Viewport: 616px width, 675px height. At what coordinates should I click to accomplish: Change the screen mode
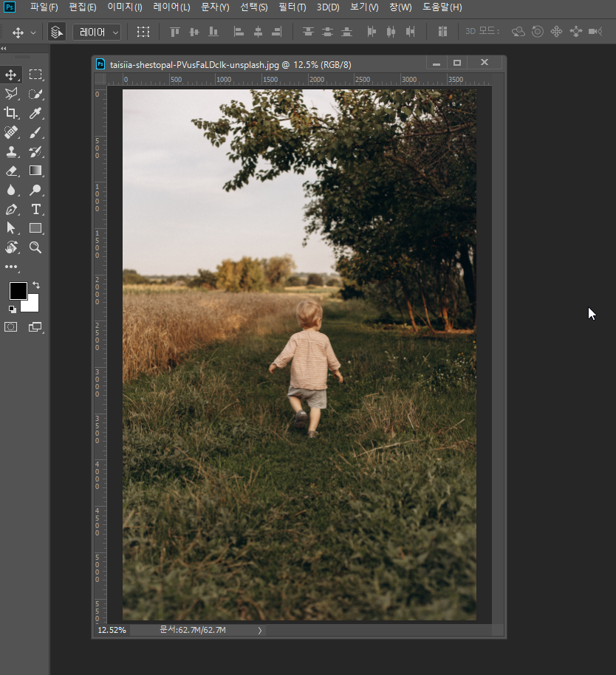(35, 327)
